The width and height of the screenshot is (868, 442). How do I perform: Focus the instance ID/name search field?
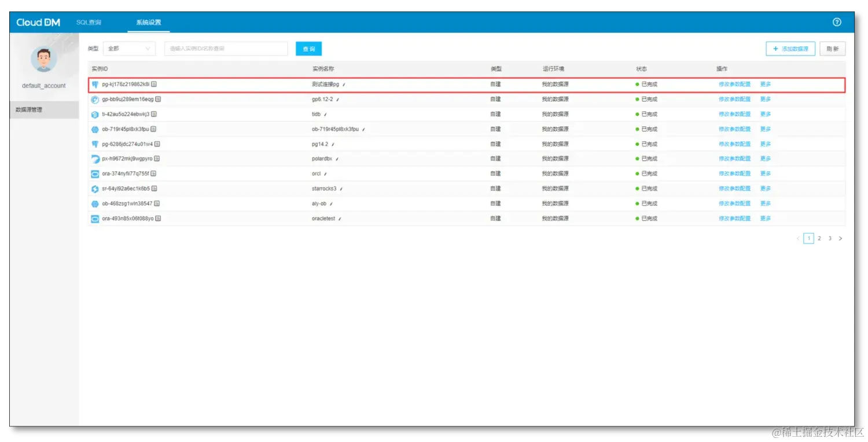point(226,49)
